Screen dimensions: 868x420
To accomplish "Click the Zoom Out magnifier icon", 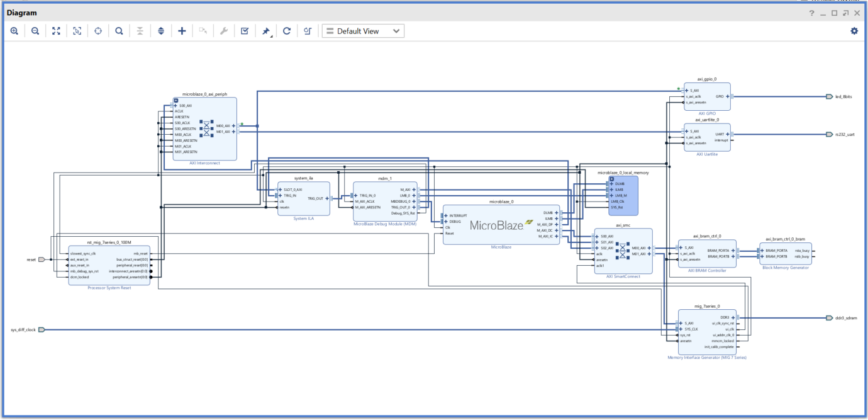I will coord(35,31).
